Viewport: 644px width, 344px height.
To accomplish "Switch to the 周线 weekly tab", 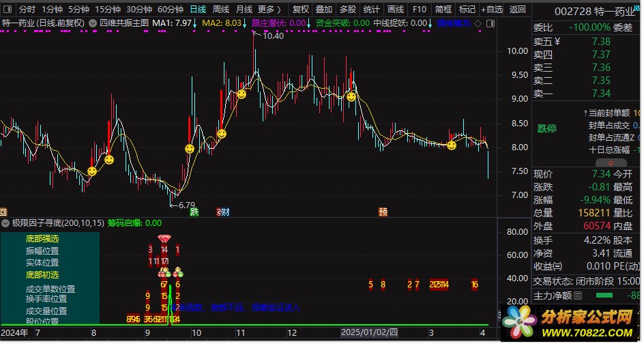I will point(220,9).
